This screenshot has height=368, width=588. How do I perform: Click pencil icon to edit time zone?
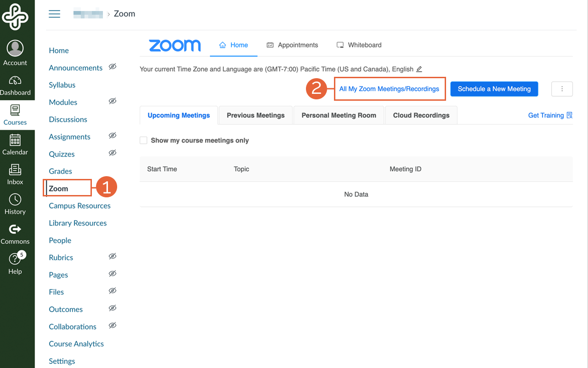419,69
